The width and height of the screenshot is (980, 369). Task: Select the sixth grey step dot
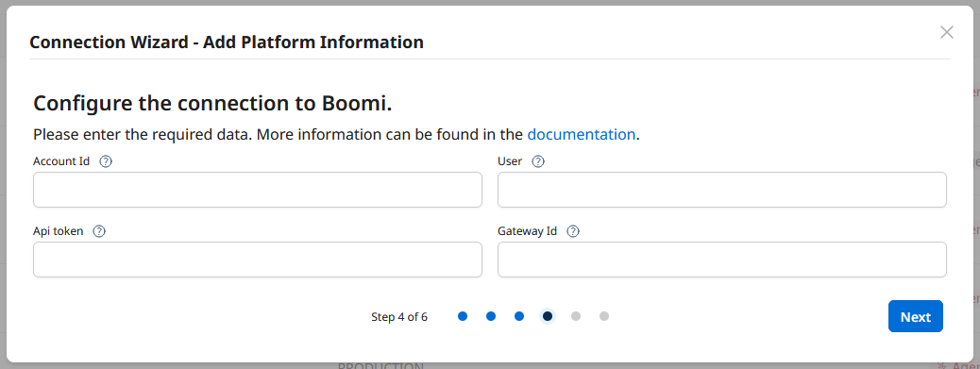click(603, 316)
